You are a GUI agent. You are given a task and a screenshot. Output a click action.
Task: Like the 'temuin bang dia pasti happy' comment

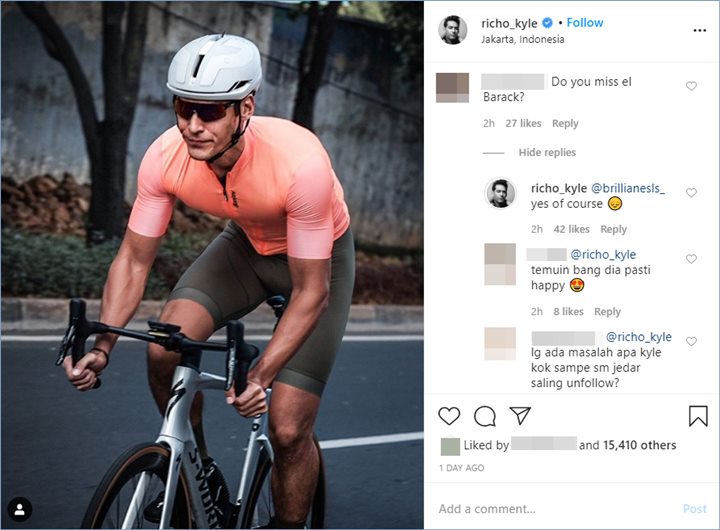pos(691,259)
